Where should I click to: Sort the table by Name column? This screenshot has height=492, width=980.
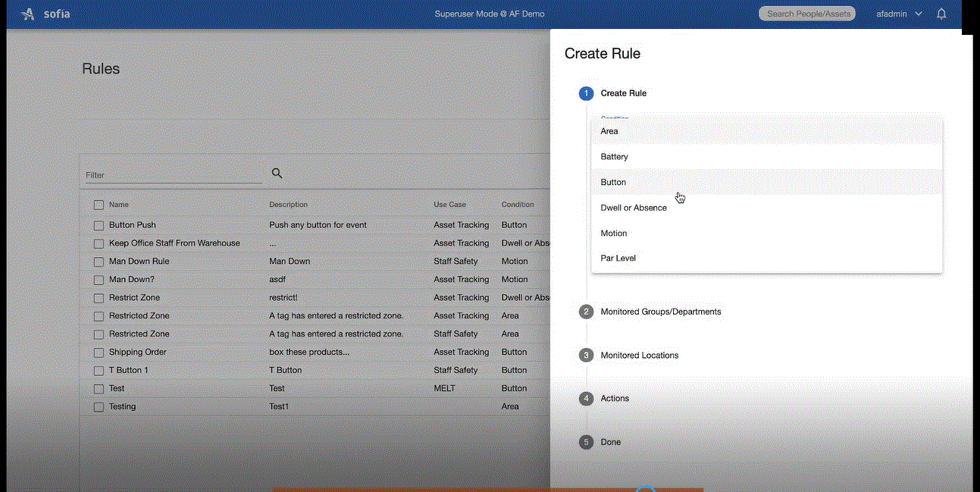(119, 205)
